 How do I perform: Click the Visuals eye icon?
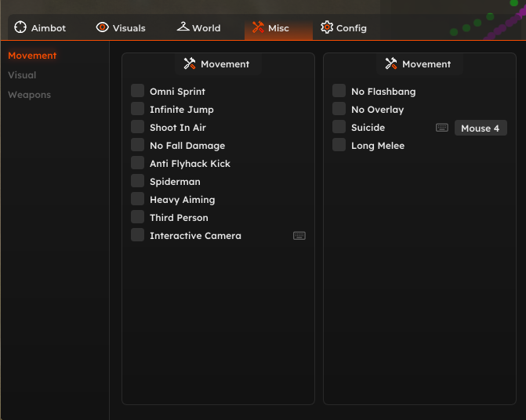tap(103, 27)
